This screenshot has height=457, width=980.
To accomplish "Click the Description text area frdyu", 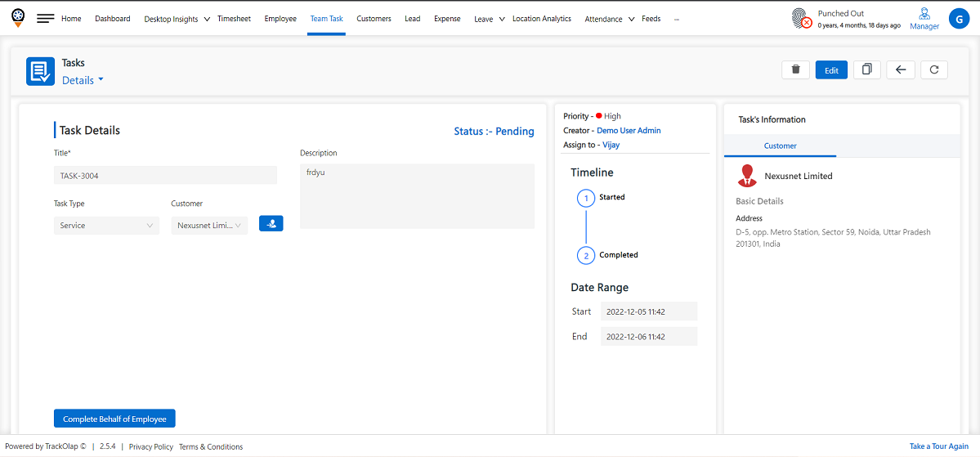I will [417, 196].
